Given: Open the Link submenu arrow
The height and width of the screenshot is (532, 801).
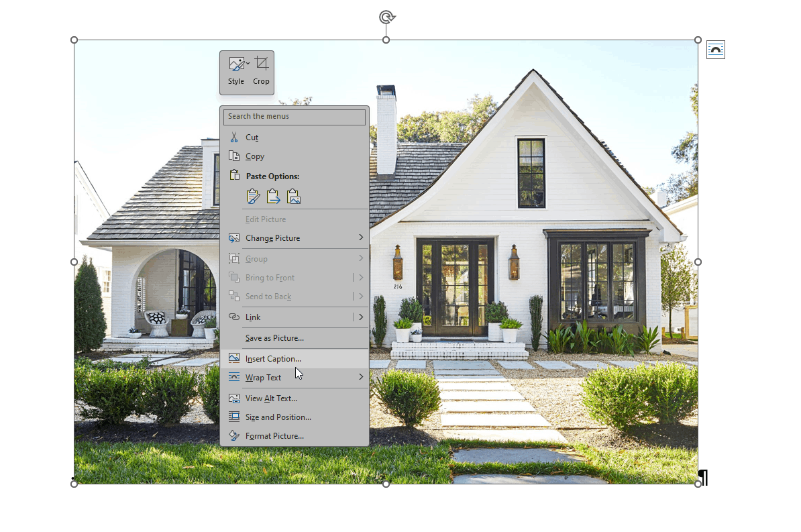Looking at the screenshot, I should 362,317.
